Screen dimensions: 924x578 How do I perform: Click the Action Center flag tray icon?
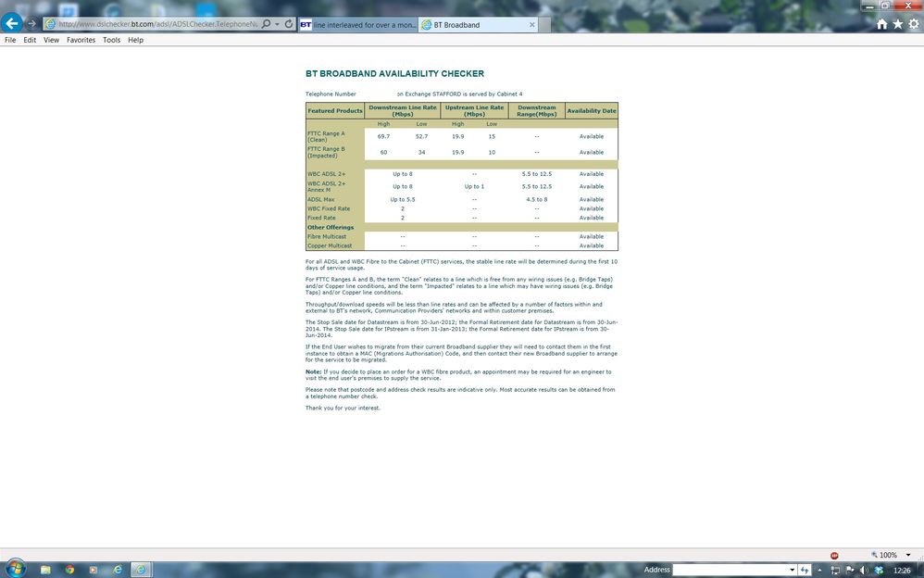(x=850, y=570)
